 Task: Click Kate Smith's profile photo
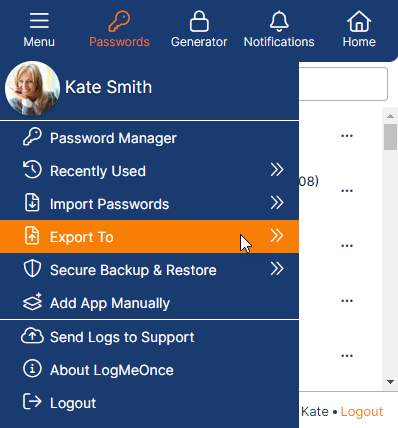[32, 88]
